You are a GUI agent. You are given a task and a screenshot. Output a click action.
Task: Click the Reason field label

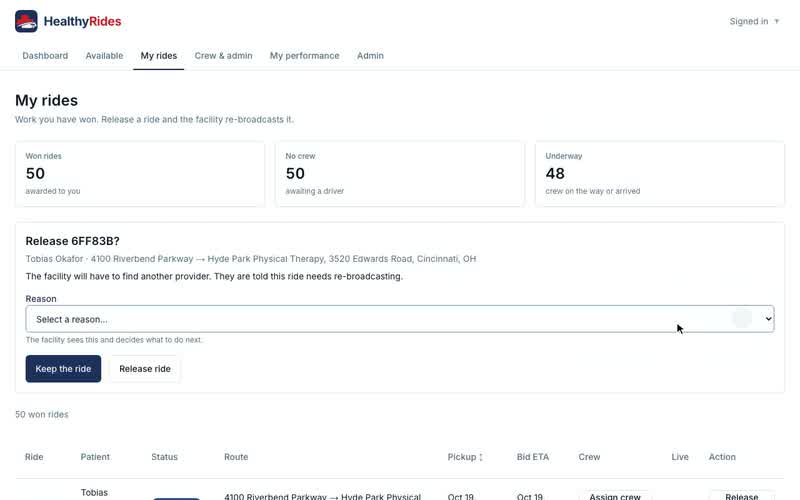(41, 299)
